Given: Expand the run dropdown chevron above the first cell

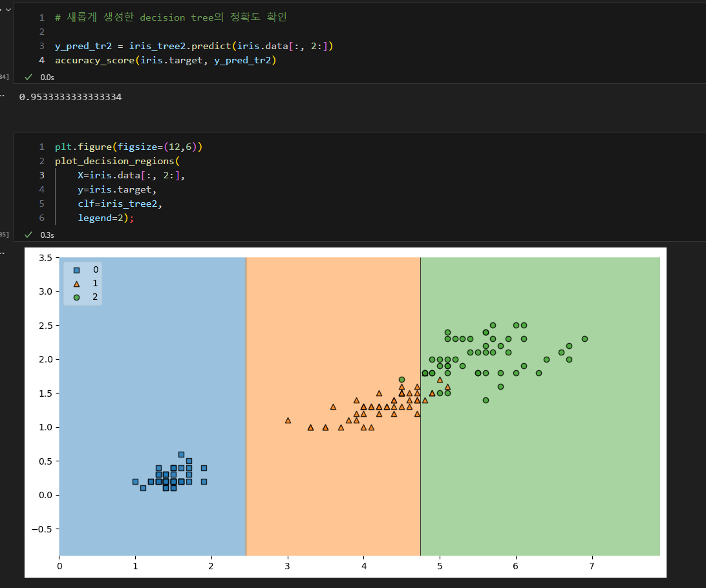Looking at the screenshot, I should 8,9.
